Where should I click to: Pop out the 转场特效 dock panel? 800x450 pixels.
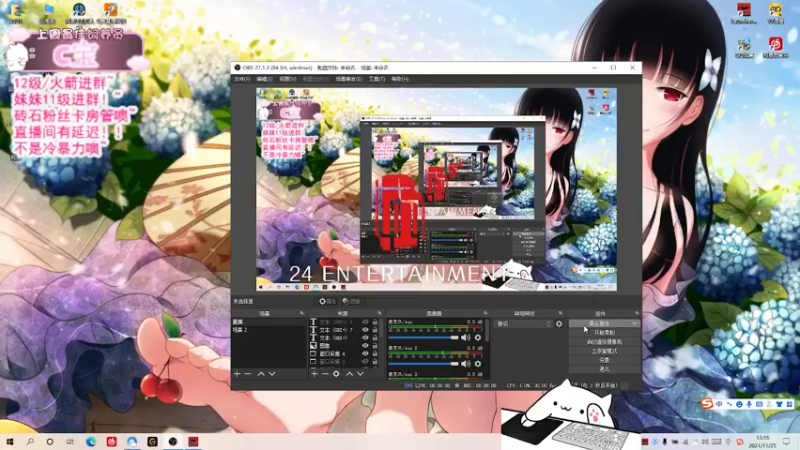pos(560,313)
